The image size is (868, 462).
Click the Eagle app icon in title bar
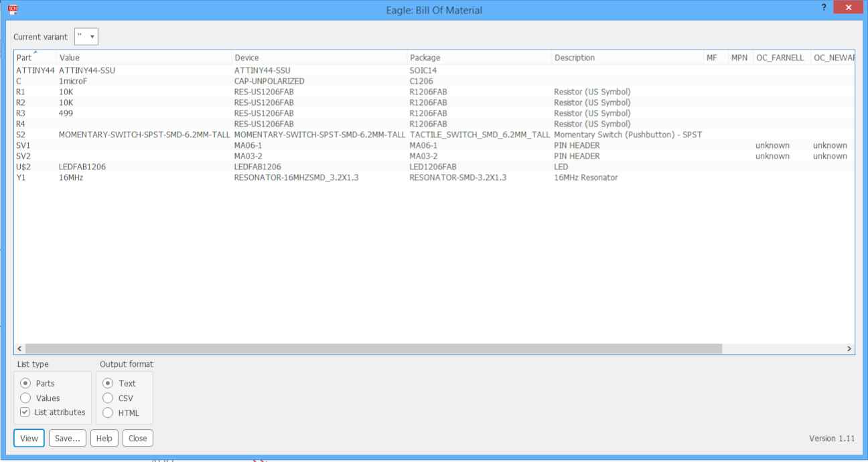coord(12,9)
